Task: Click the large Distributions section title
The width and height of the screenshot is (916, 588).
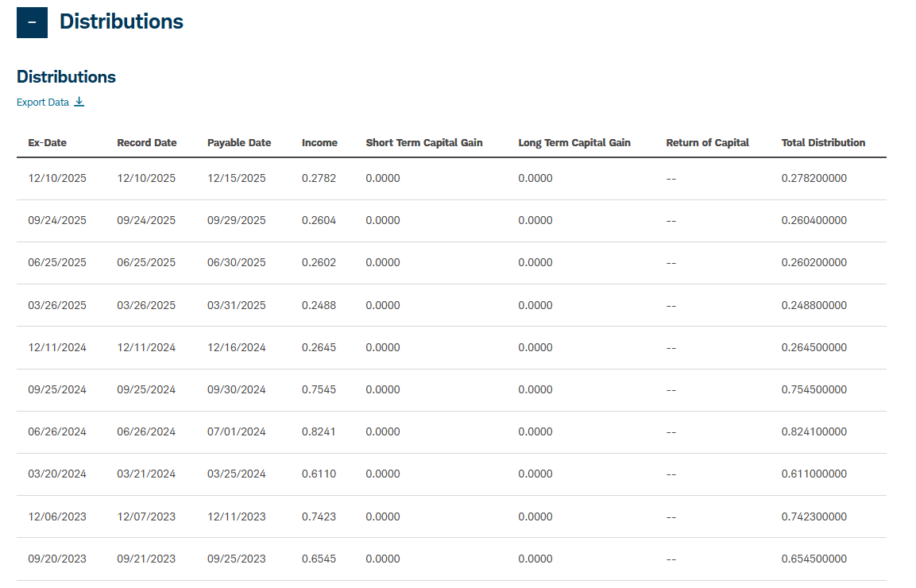Action: (x=122, y=22)
